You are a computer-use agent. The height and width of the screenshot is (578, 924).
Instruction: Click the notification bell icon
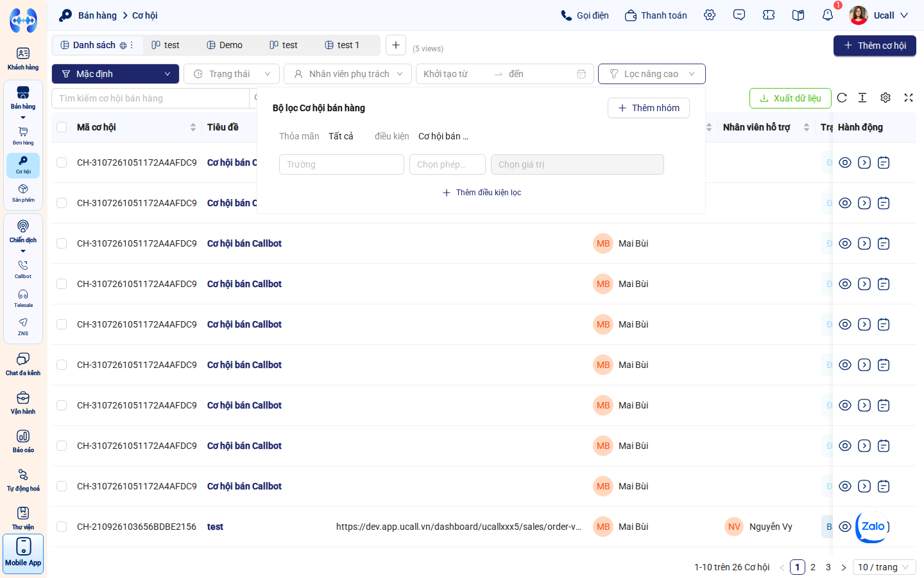828,15
